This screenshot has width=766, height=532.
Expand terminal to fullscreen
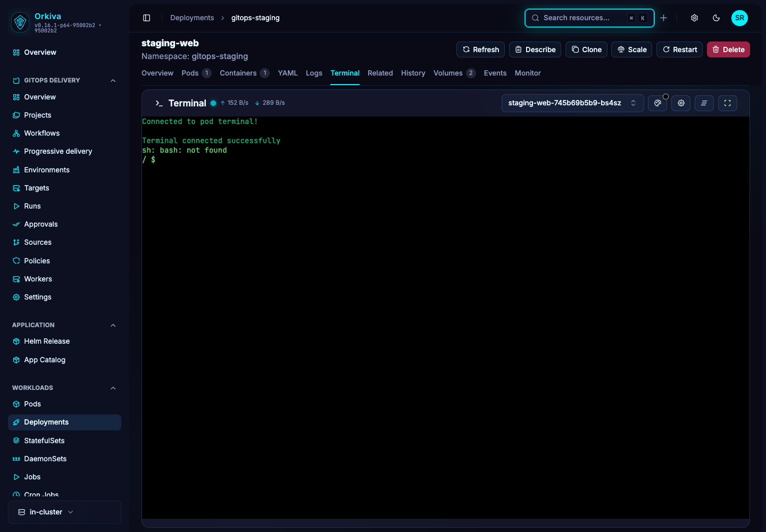[728, 103]
